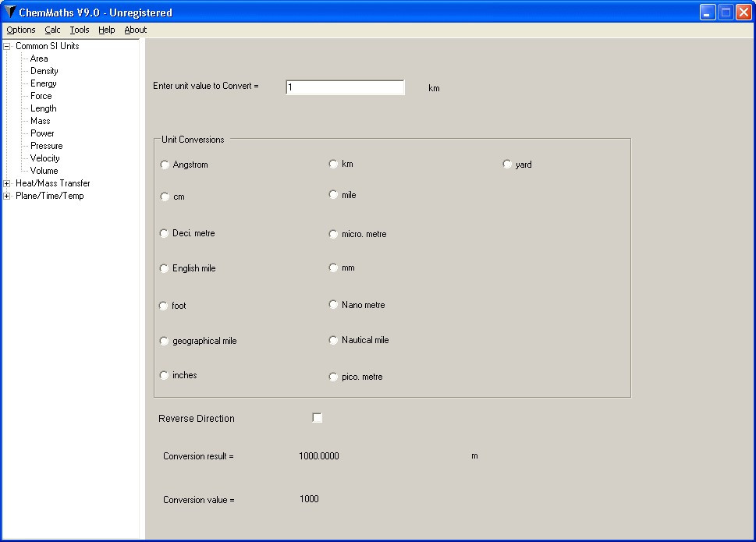Image resolution: width=756 pixels, height=542 pixels.
Task: Choose the yard radio button
Action: point(507,165)
